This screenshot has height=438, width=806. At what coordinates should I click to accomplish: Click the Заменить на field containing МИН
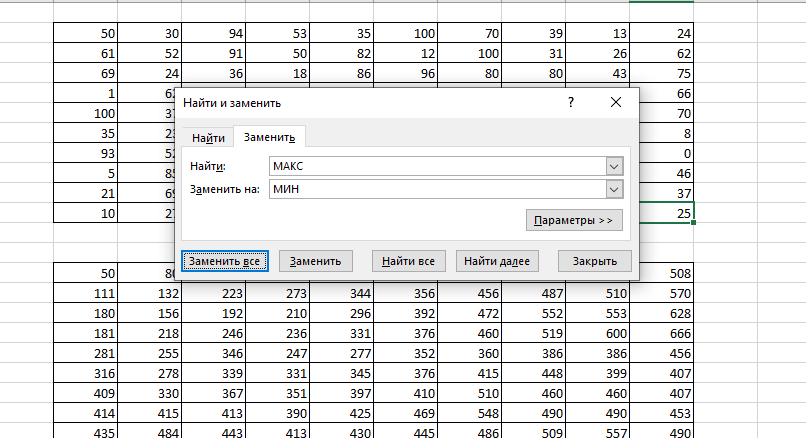(436, 189)
